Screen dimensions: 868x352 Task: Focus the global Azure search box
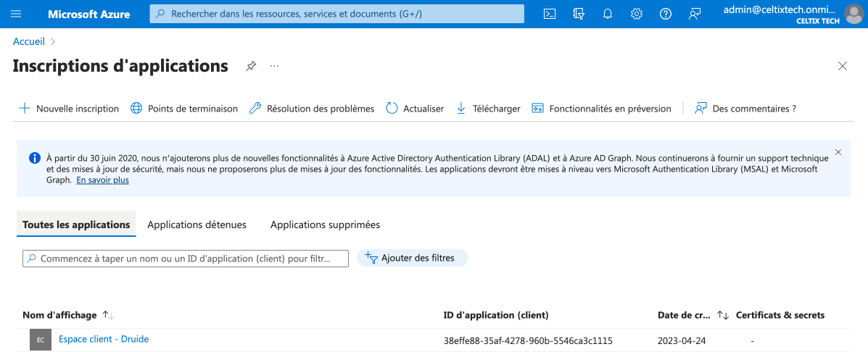click(336, 14)
